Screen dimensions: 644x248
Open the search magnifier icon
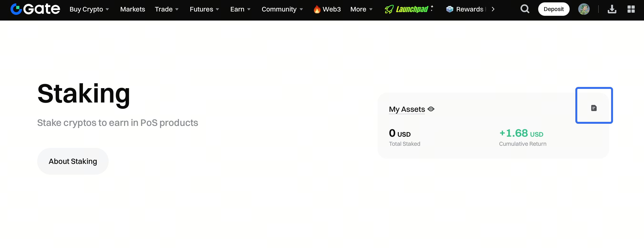pos(525,9)
